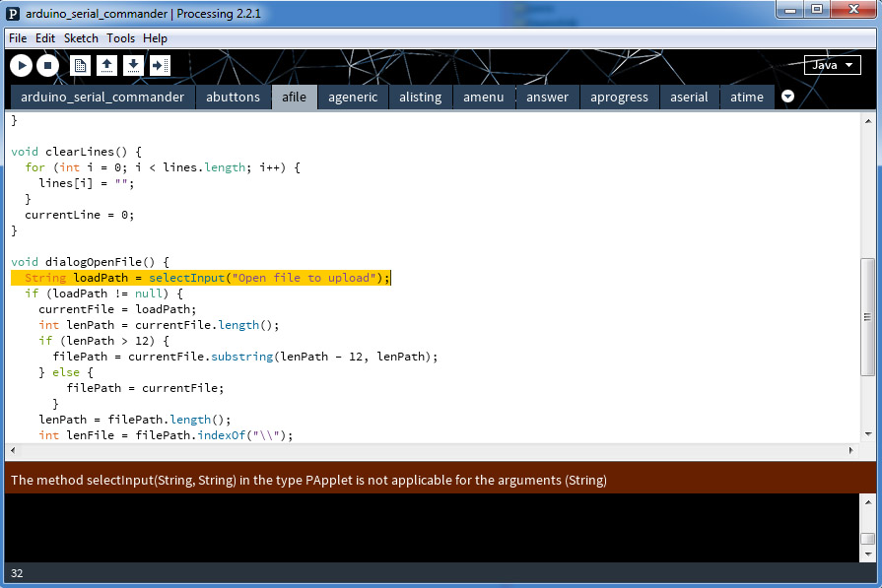Switch to the atime tab
The width and height of the screenshot is (882, 588).
point(746,98)
